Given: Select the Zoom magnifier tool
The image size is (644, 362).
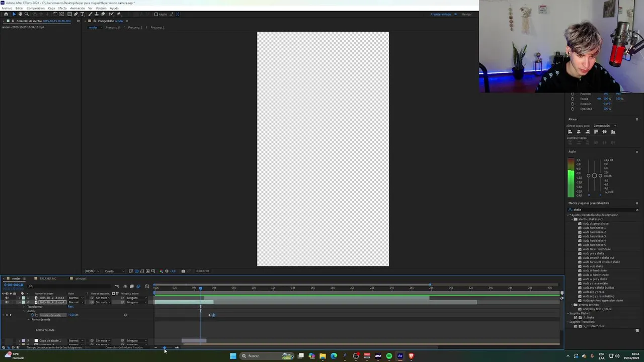Looking at the screenshot, I should tap(27, 14).
